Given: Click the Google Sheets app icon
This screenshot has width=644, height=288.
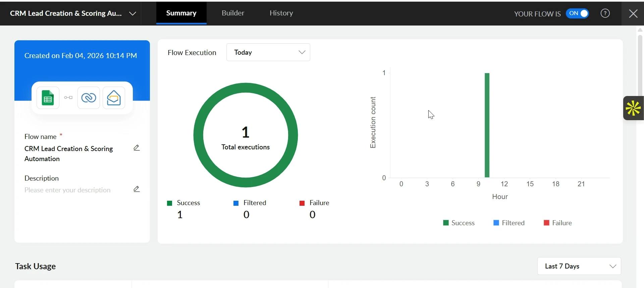Looking at the screenshot, I should [x=48, y=98].
